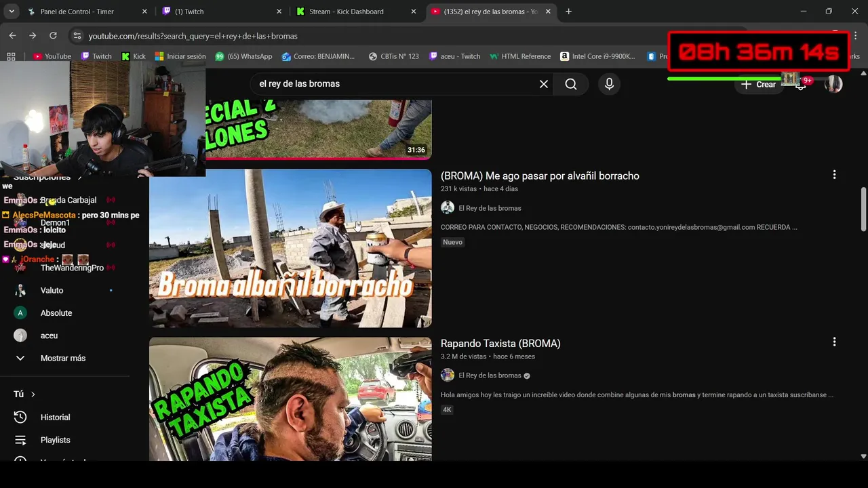Open the 'Iniciar sesión' bookmark

tap(180, 56)
